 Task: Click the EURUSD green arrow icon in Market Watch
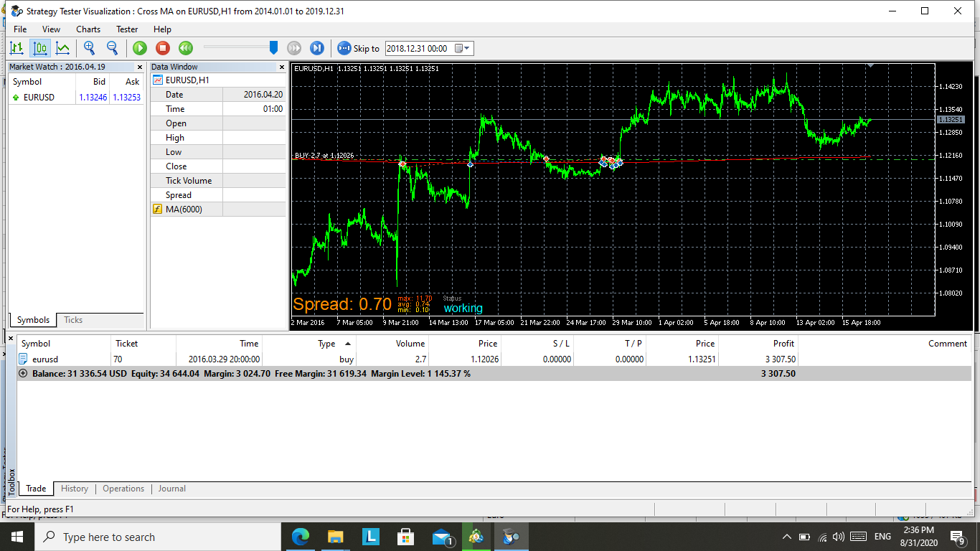tap(16, 97)
